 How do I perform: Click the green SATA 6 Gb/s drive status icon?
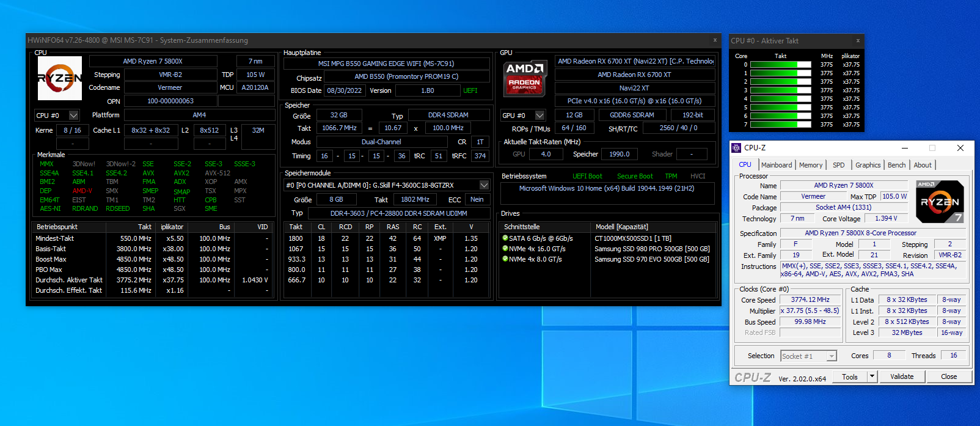pos(505,238)
